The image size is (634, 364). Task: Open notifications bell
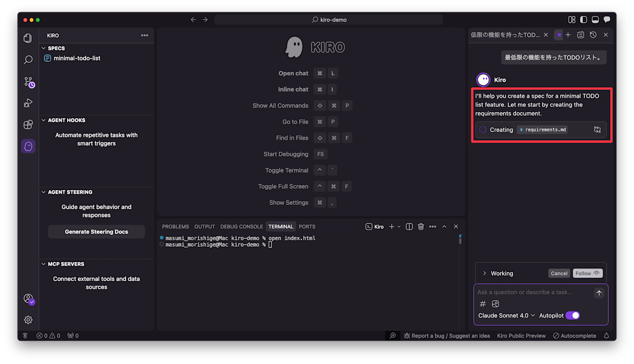click(607, 335)
